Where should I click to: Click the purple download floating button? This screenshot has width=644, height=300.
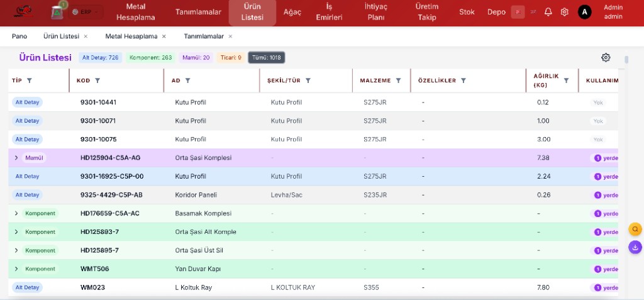635,247
